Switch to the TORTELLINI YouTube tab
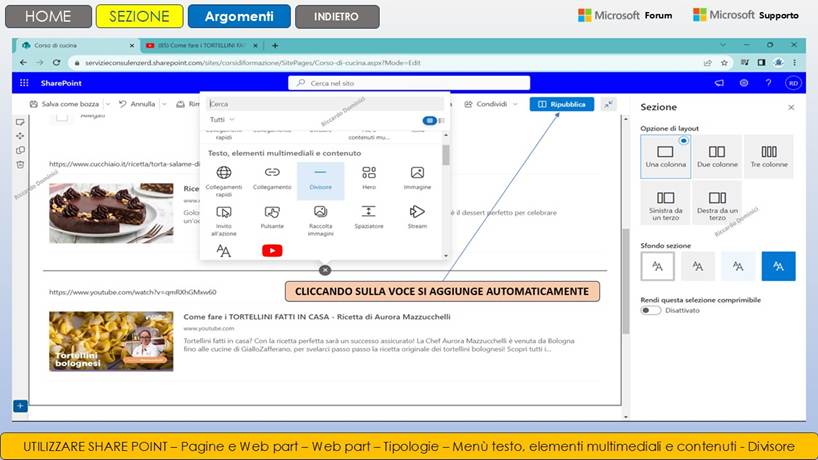 point(202,45)
